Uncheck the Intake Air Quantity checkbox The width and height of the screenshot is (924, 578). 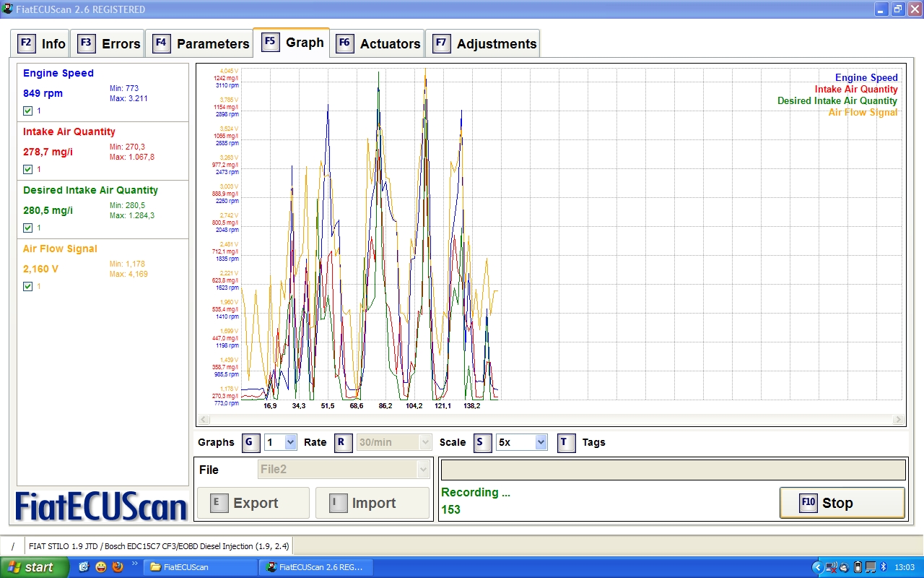point(27,169)
